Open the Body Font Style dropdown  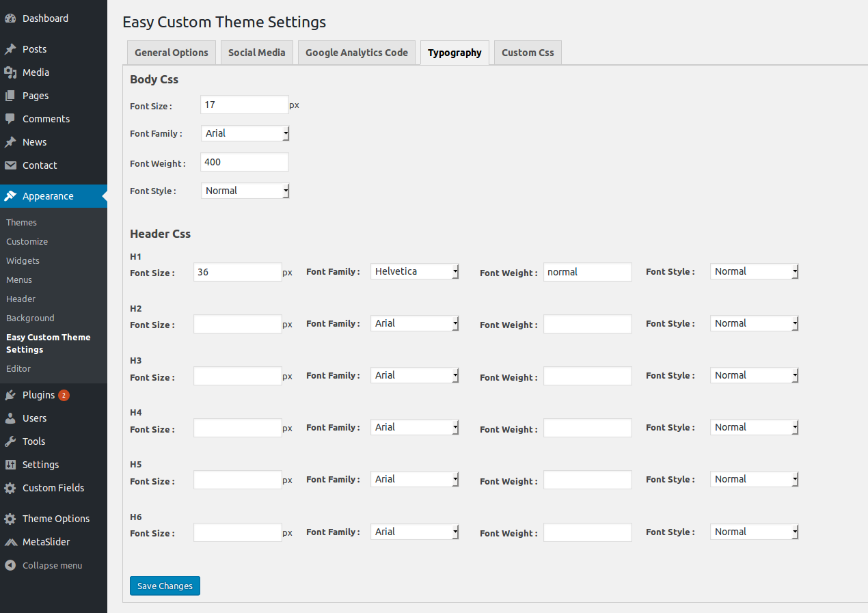[245, 191]
